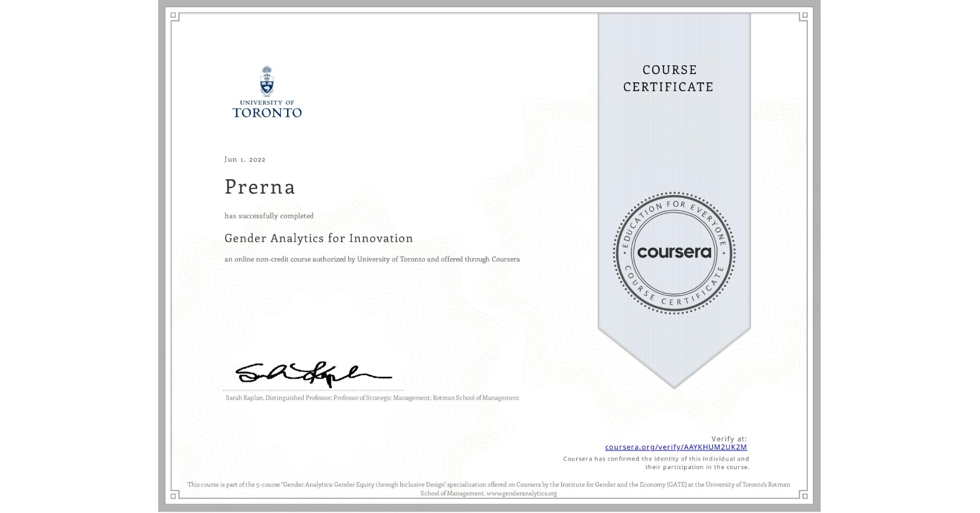The height and width of the screenshot is (513, 980).
Task: Select the Gender Analytics for Innovation title
Action: click(x=318, y=238)
